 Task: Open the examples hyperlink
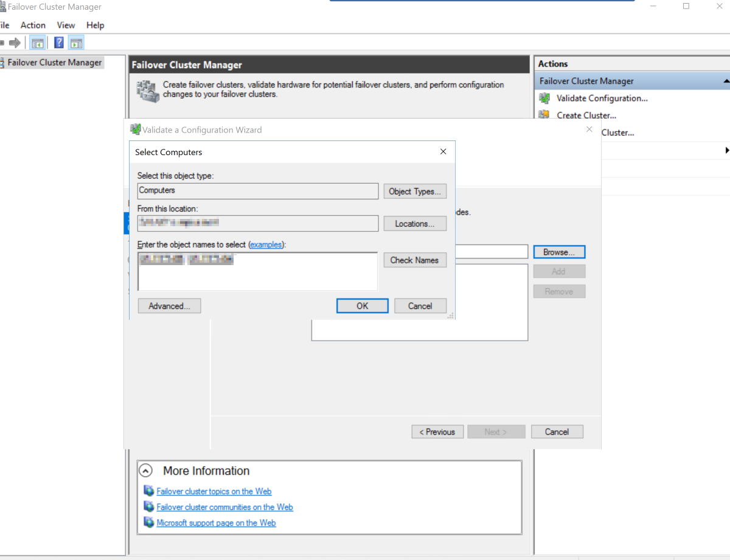pyautogui.click(x=266, y=244)
